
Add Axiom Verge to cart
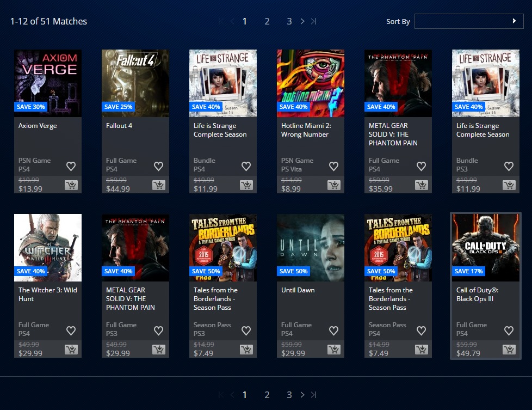click(x=71, y=185)
